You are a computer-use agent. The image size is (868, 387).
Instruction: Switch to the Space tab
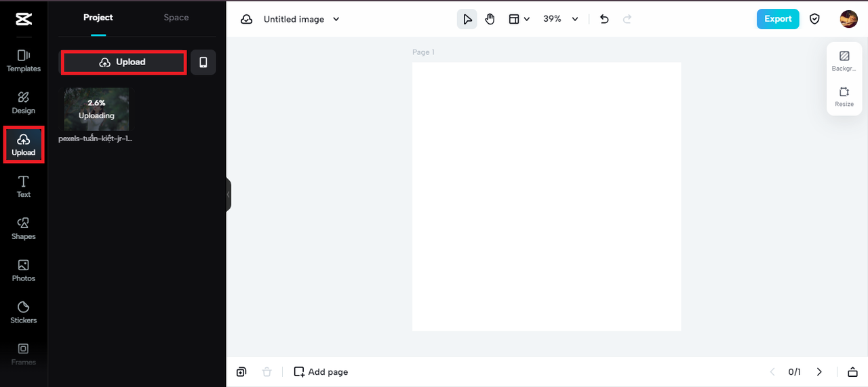(x=176, y=18)
